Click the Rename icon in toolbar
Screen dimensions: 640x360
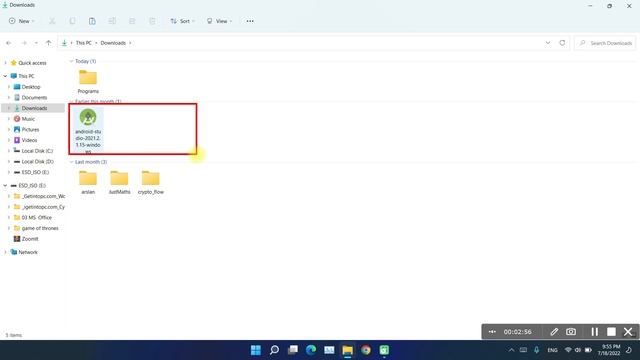[112, 21]
